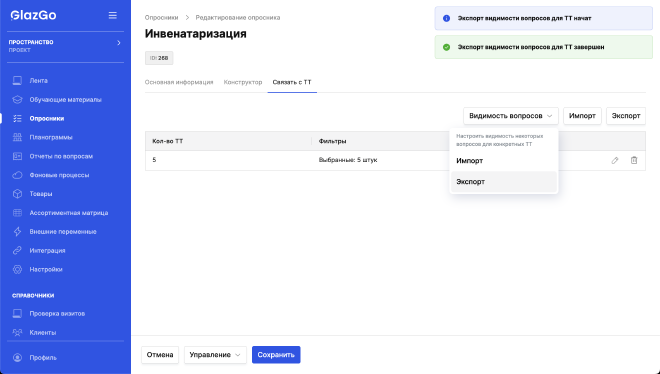660x374 pixels.
Task: Go to Внешние переменные
Action: [x=63, y=232]
